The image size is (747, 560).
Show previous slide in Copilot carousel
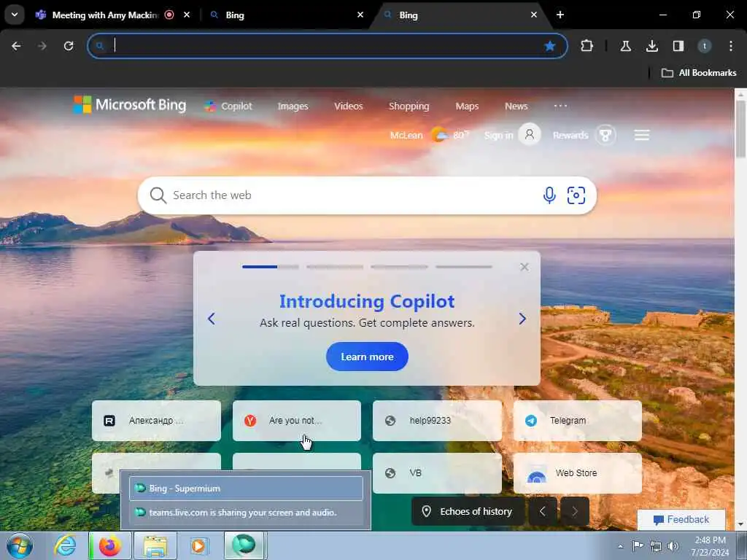pos(212,319)
